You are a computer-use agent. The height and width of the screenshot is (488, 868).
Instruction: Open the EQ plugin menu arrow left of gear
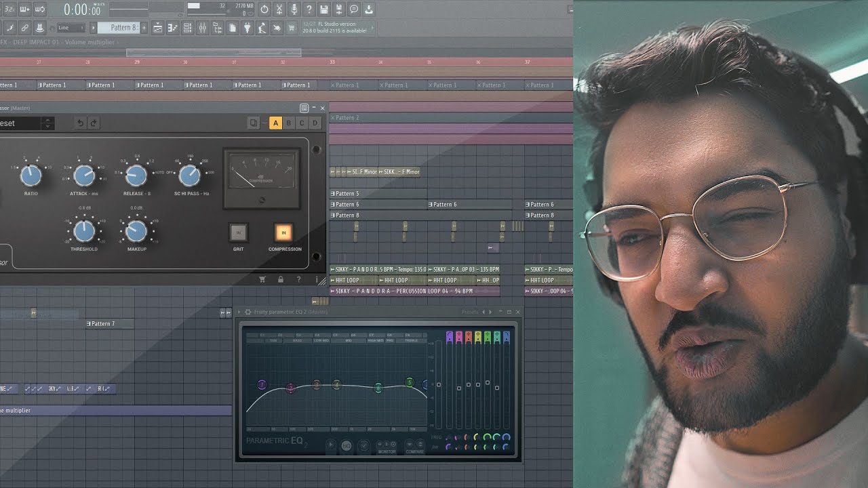point(239,312)
